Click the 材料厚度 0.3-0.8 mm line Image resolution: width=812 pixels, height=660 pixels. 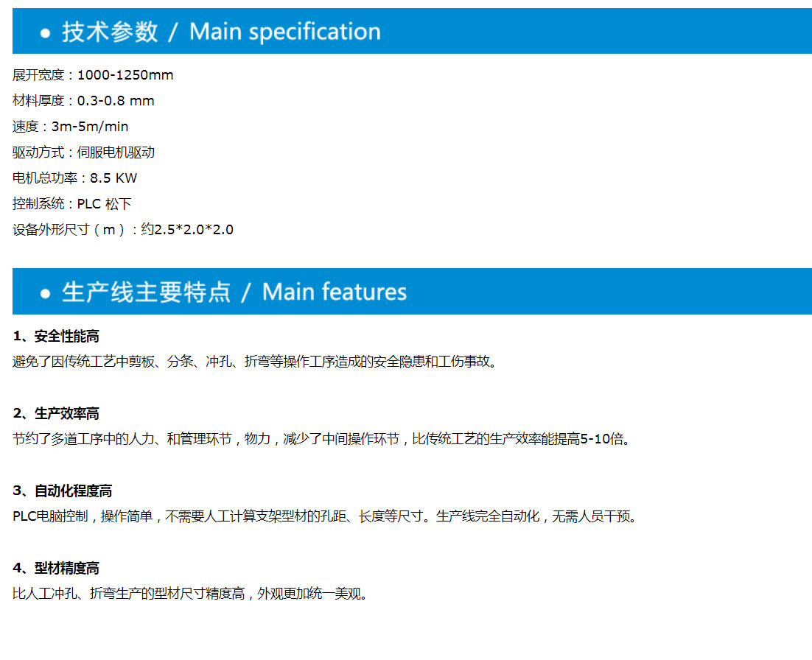[x=83, y=101]
